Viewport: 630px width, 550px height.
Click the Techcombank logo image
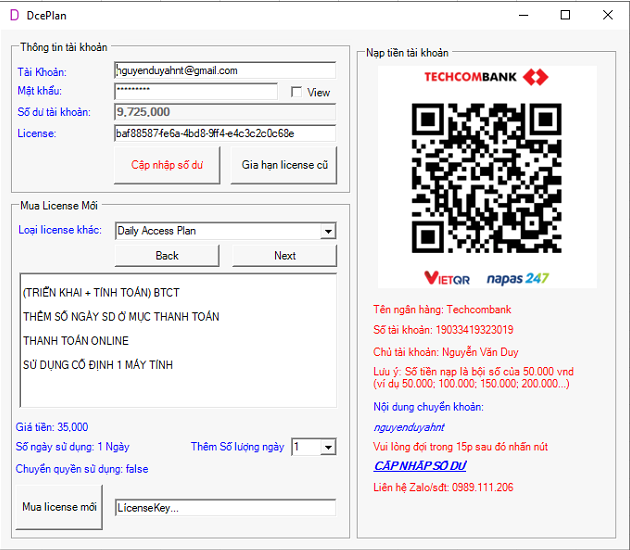tap(486, 77)
